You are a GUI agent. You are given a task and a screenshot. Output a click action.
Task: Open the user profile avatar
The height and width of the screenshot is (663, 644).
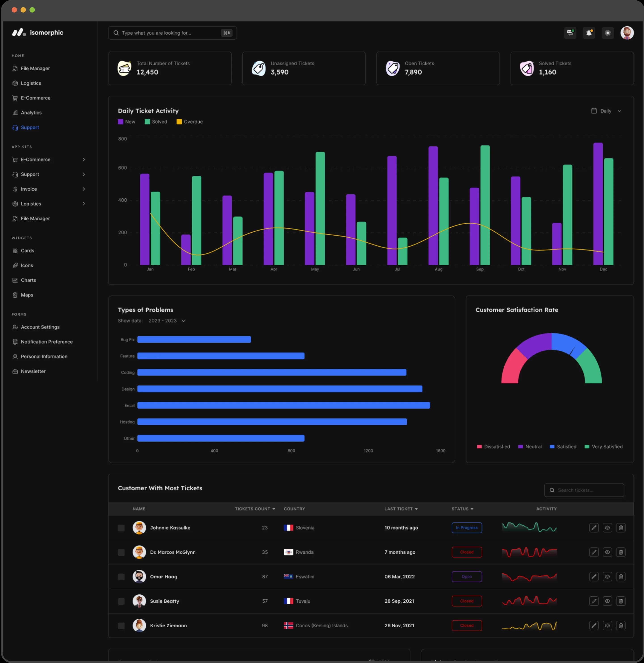pos(627,33)
